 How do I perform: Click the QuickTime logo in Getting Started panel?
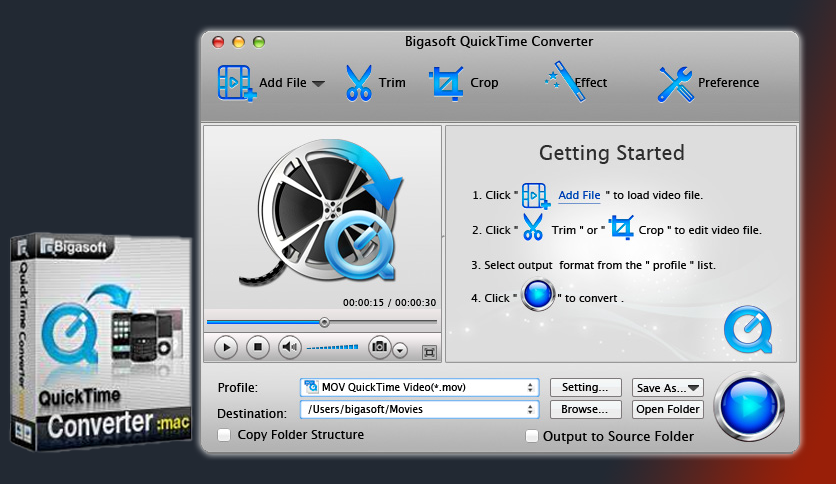coord(748,329)
